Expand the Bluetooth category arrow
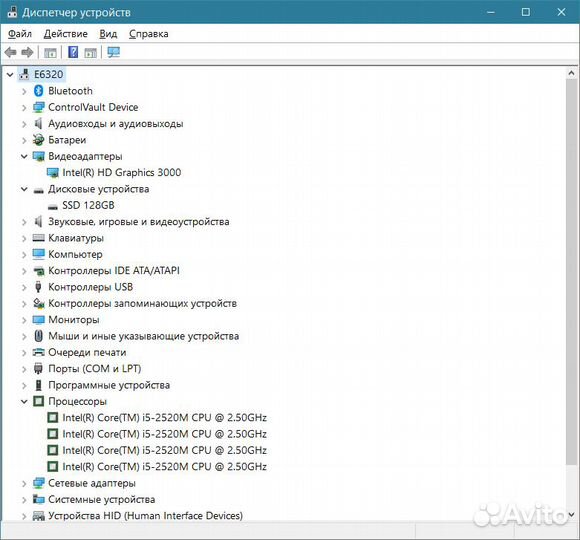 (24, 91)
